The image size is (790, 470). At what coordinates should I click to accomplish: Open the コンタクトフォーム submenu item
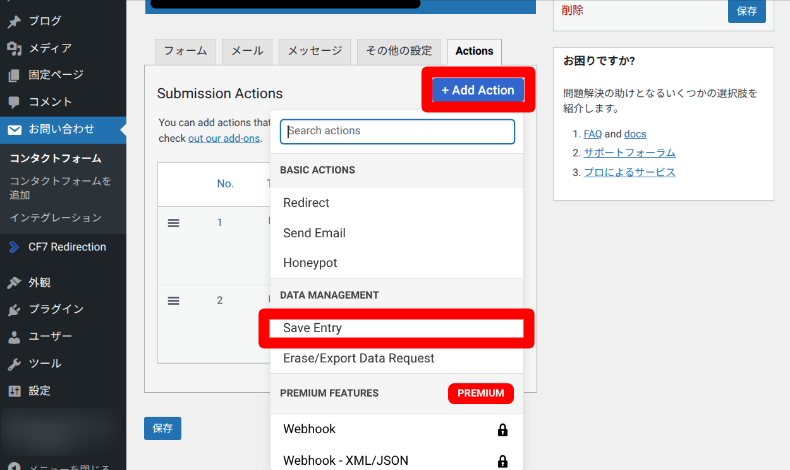click(56, 159)
